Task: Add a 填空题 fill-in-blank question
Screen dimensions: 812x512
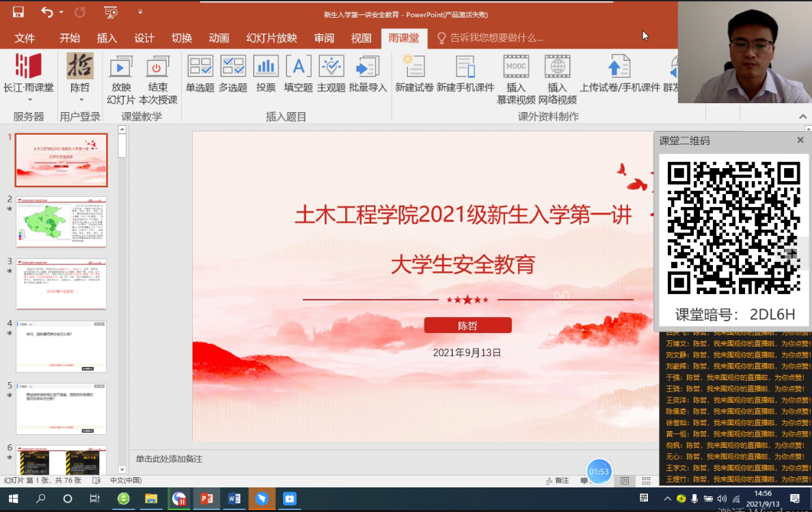Action: 299,67
